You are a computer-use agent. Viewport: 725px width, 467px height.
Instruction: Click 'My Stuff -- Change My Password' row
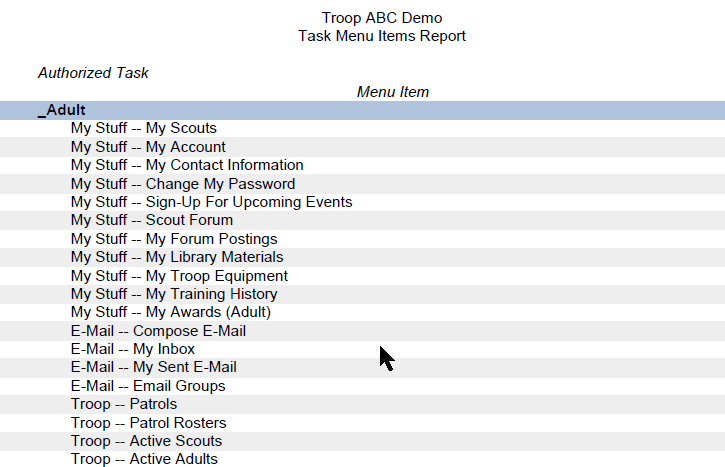coord(362,184)
